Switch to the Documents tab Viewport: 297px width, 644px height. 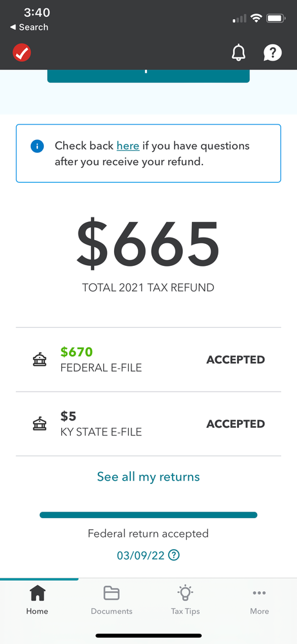(x=111, y=601)
